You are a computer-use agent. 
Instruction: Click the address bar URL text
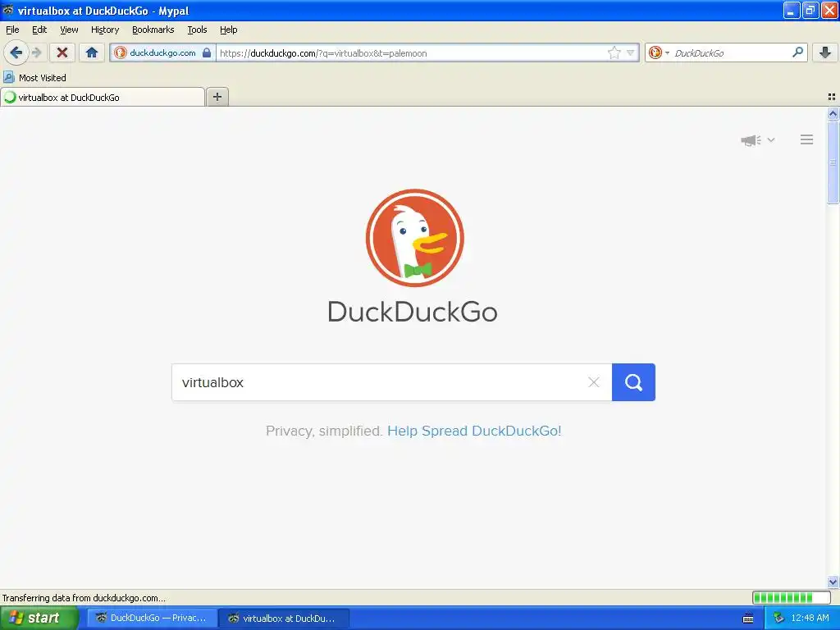coord(323,53)
